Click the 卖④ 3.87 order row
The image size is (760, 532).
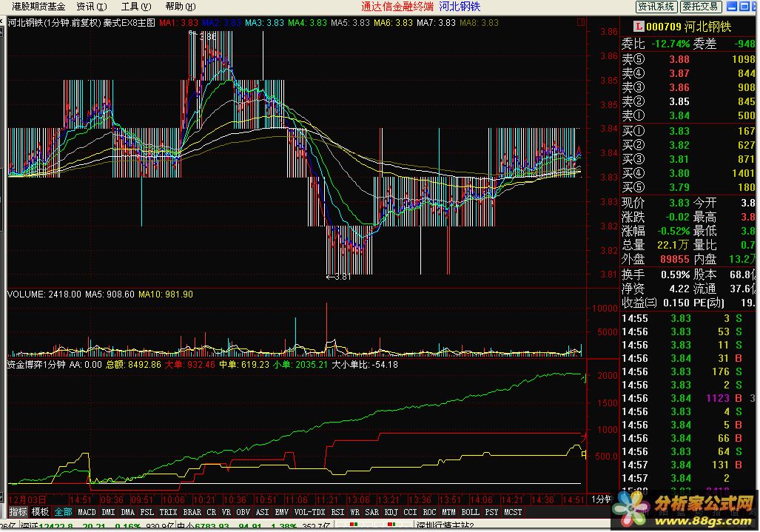[x=688, y=73]
